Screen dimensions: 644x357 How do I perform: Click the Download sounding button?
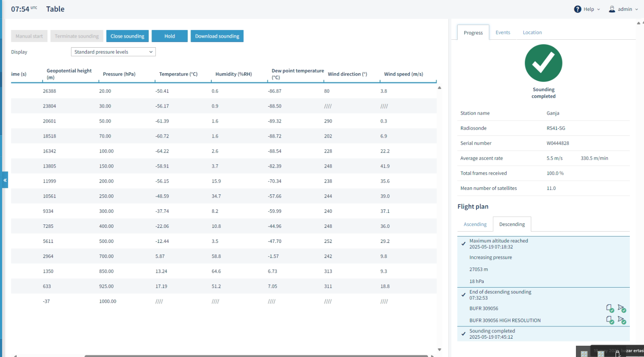point(217,36)
